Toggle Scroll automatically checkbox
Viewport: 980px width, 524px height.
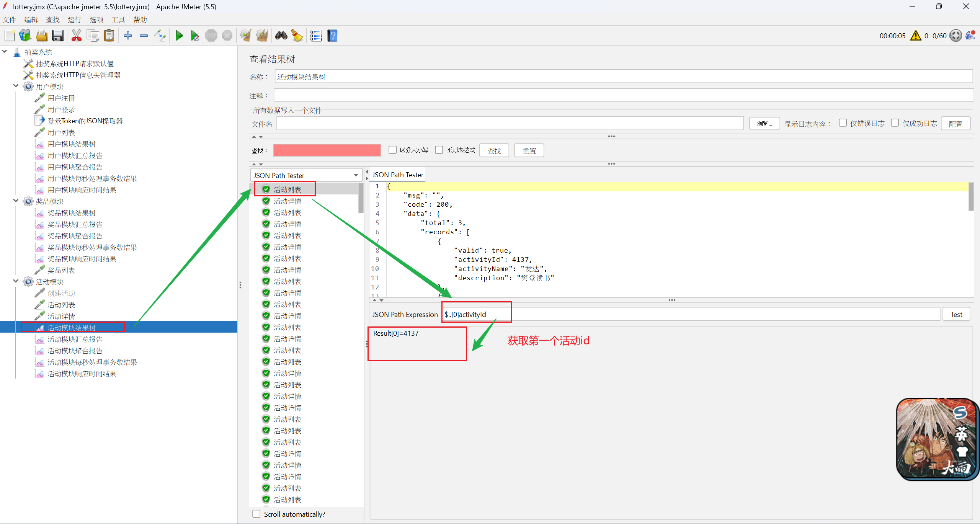click(x=256, y=514)
